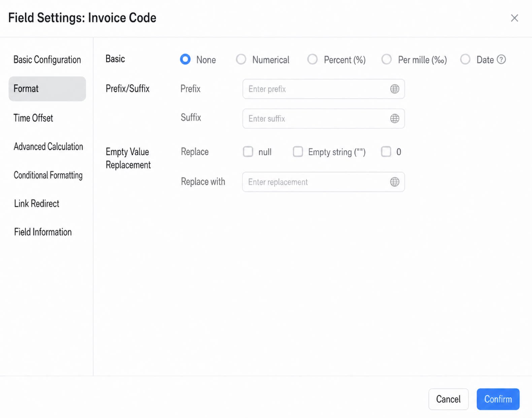Click the Cancel button
The width and height of the screenshot is (532, 418).
pos(448,399)
